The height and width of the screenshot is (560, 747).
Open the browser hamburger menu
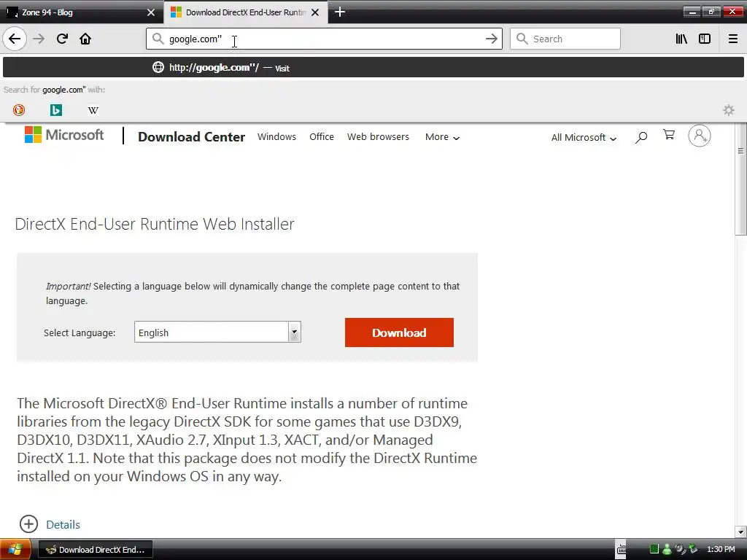pyautogui.click(x=733, y=39)
